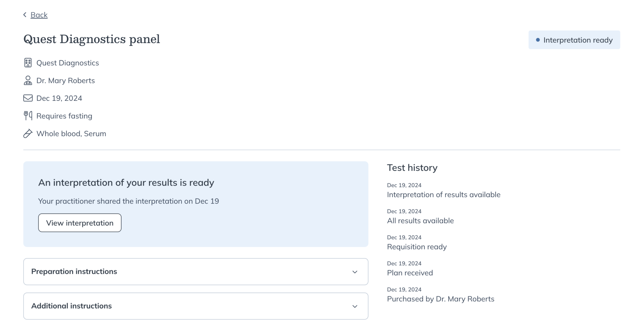Select the Interpretation of results available entry

443,195
